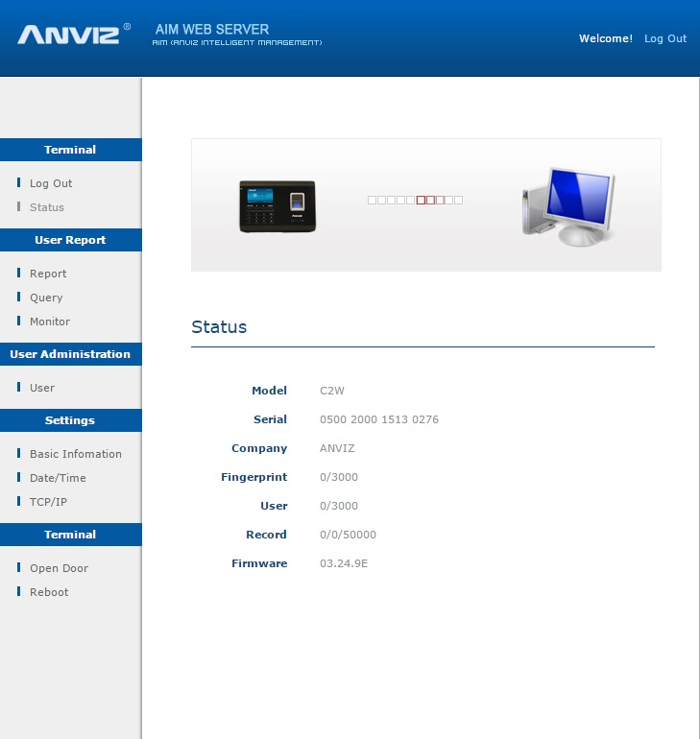Click the Settings section header

pos(71,420)
